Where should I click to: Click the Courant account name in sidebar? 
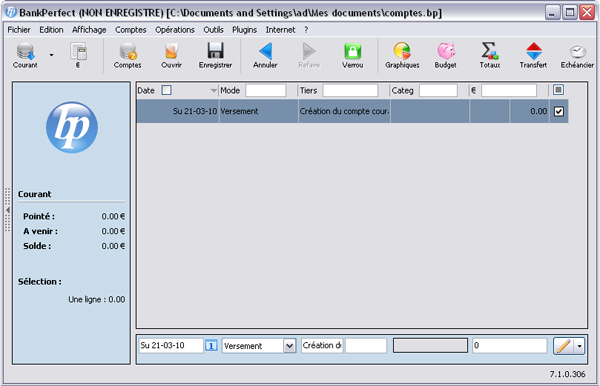34,194
